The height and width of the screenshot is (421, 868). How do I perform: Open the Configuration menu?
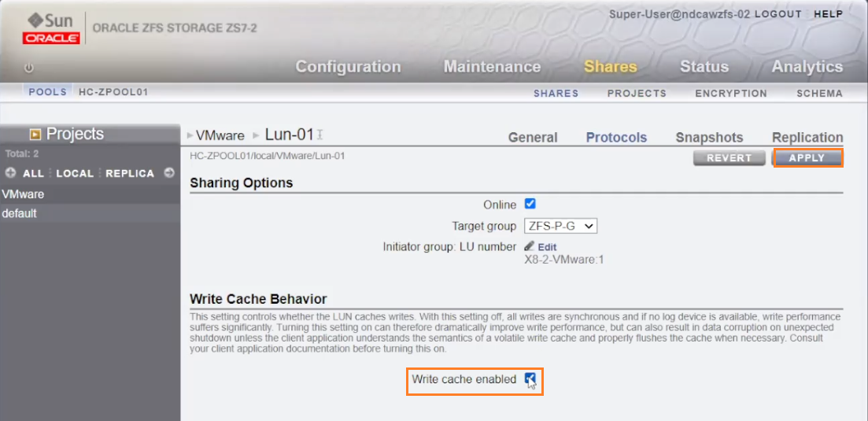(348, 67)
